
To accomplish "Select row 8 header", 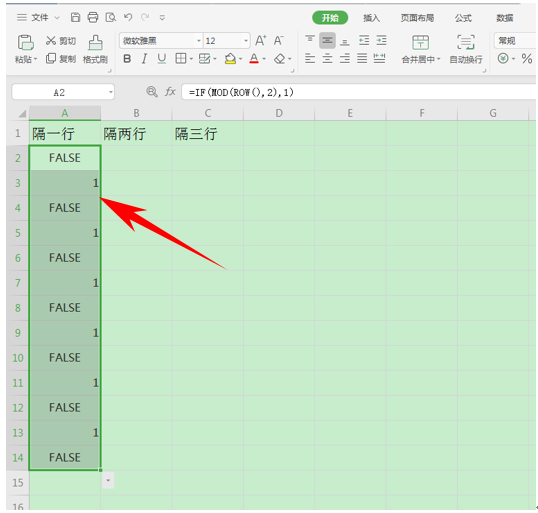I will [17, 308].
